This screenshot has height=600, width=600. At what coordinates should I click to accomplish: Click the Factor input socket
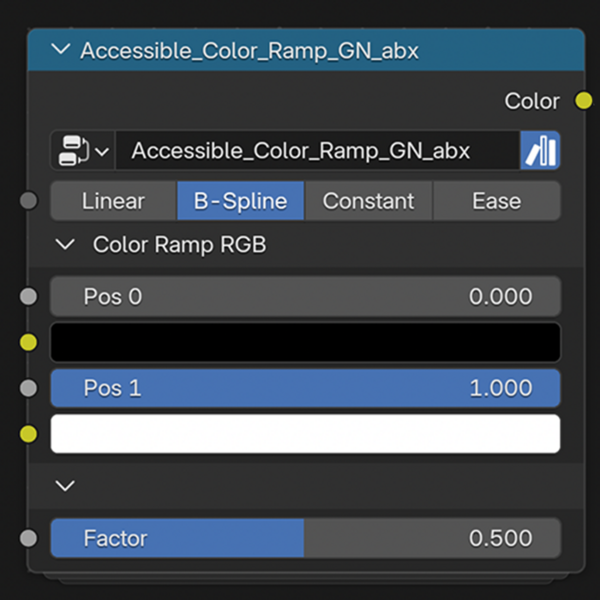(29, 538)
